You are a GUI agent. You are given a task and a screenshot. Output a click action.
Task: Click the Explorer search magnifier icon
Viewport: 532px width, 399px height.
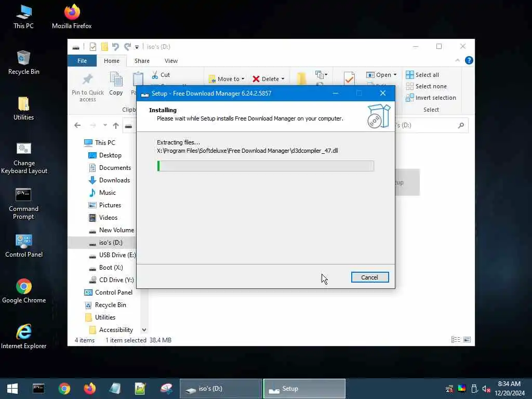pos(461,126)
